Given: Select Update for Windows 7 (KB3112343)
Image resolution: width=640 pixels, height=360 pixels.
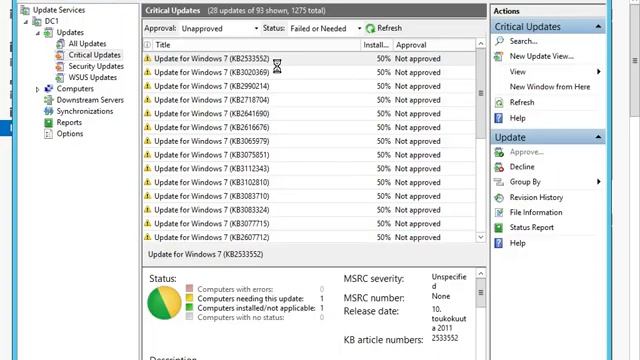Looking at the screenshot, I should [x=309, y=169].
